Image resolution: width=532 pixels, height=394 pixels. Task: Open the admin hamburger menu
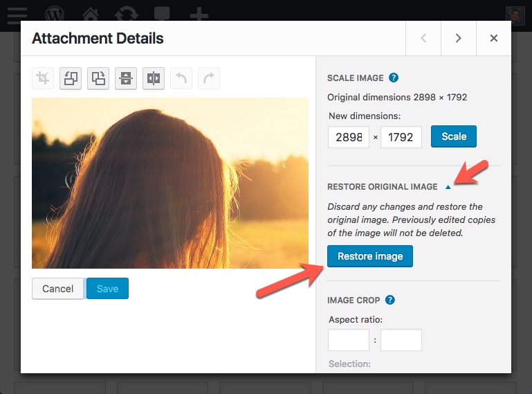tap(17, 15)
